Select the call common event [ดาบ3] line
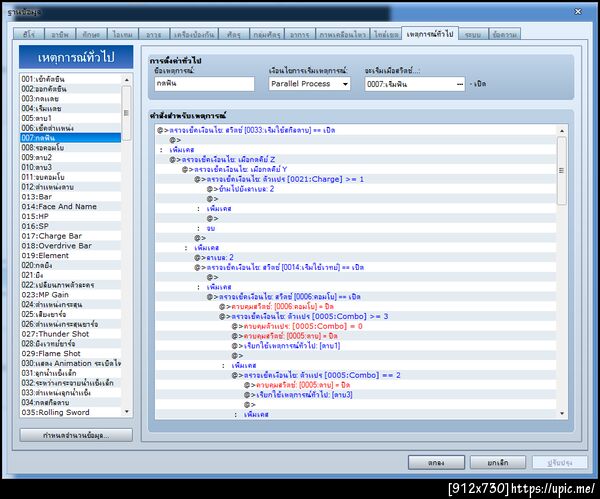This screenshot has width=600, height=499. point(356,395)
